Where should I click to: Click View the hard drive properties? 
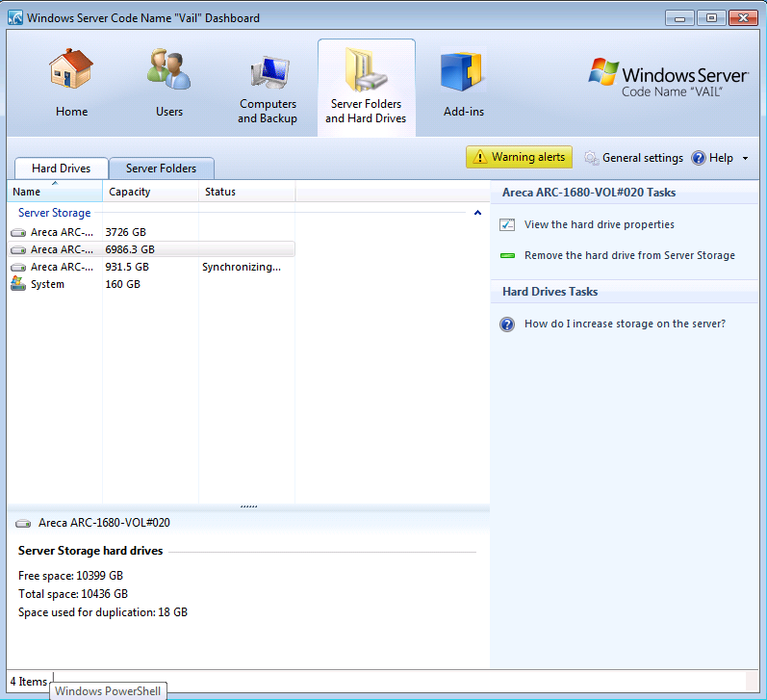(600, 224)
